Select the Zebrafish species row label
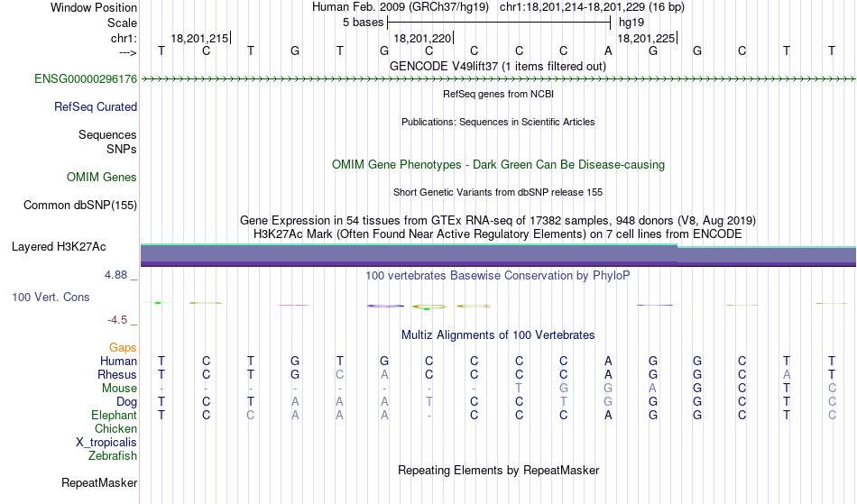This screenshot has height=504, width=857. (x=113, y=456)
